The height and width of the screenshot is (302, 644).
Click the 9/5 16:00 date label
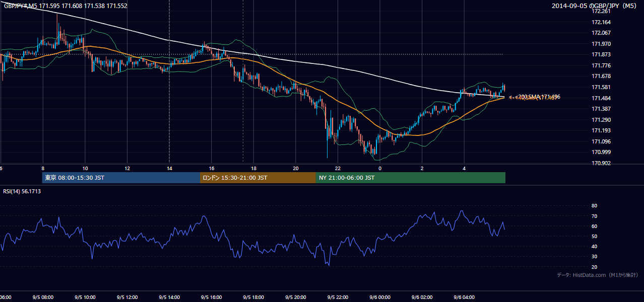[211, 297]
